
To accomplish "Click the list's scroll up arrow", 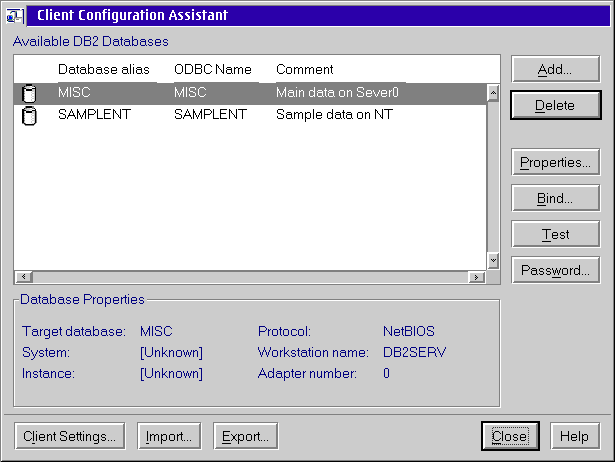I will click(x=493, y=93).
